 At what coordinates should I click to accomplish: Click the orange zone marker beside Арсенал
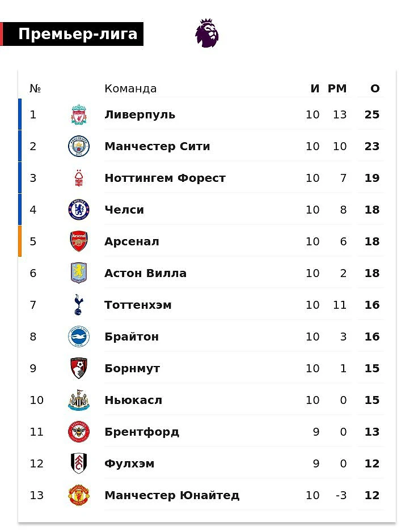(20, 241)
